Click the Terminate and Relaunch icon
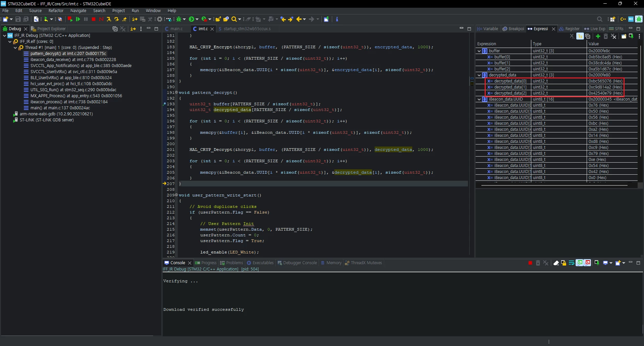Screen dimensions: 644x346 click(70, 19)
